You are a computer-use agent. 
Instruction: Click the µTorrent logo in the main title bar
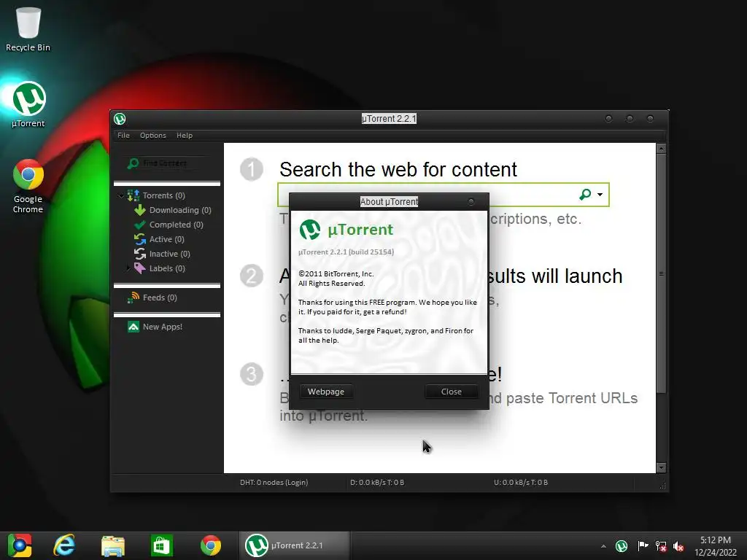coord(120,119)
